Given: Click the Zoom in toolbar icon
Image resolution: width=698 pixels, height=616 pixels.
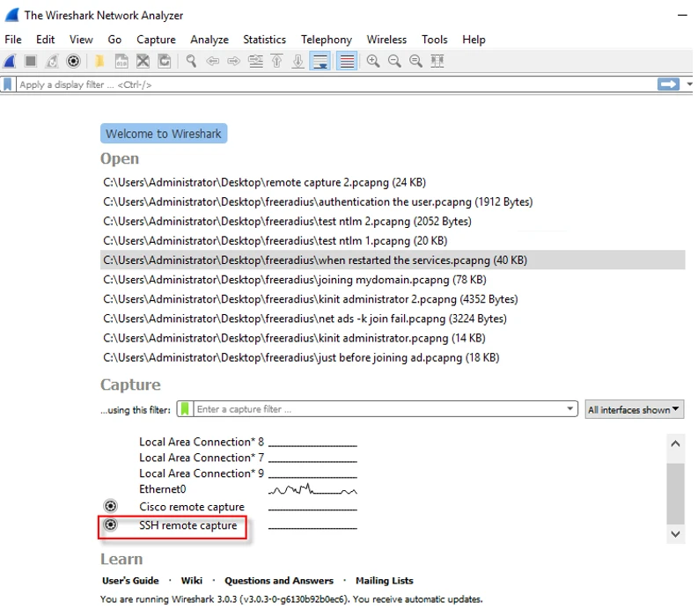Looking at the screenshot, I should point(373,61).
